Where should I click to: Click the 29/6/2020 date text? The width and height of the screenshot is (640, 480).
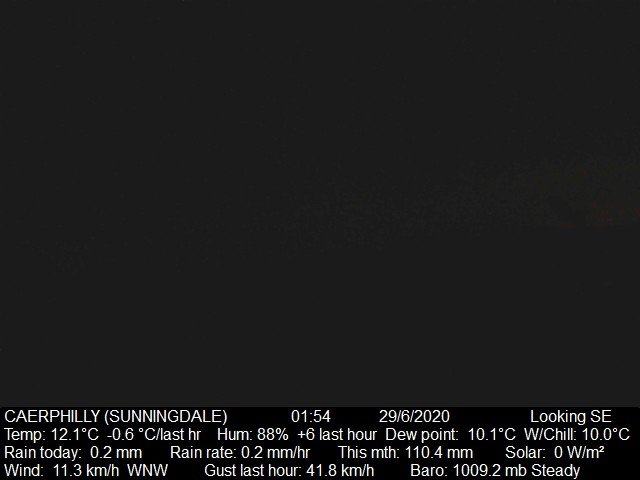point(414,417)
